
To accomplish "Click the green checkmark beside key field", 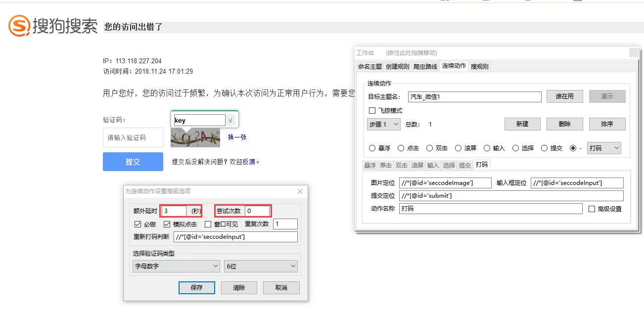I will (230, 120).
